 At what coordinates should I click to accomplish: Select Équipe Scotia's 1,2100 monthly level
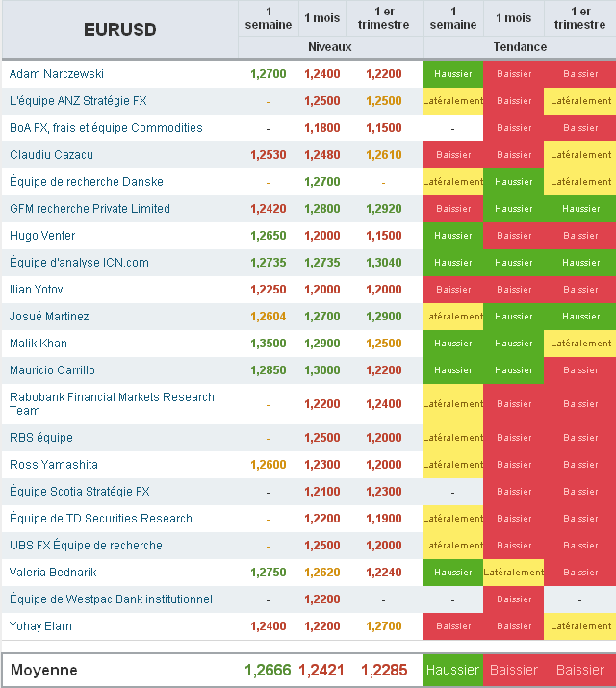coord(322,492)
